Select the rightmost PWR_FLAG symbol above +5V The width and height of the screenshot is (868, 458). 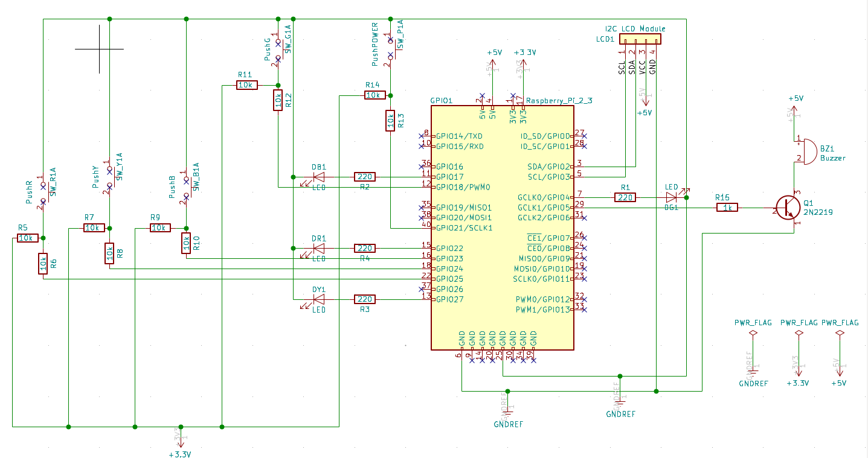[840, 333]
